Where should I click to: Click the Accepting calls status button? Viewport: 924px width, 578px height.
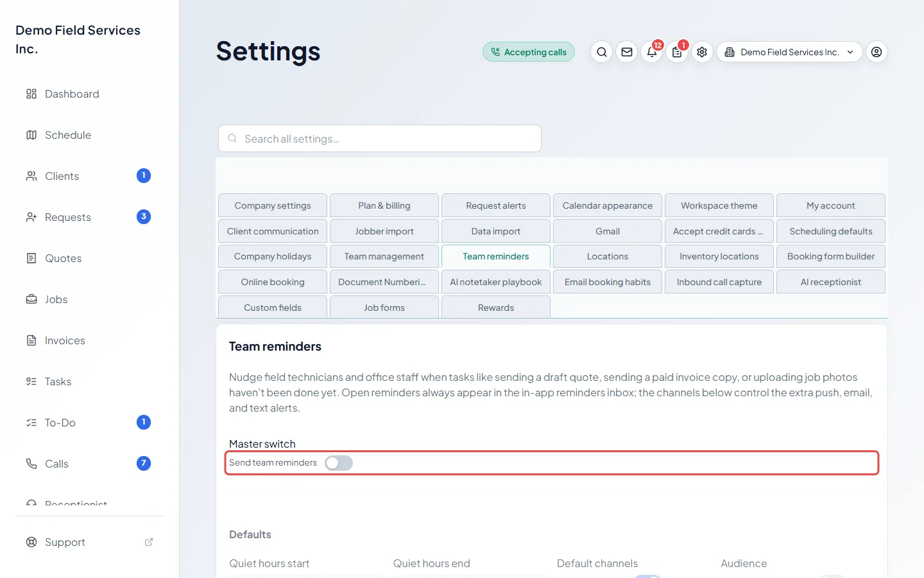tap(529, 52)
